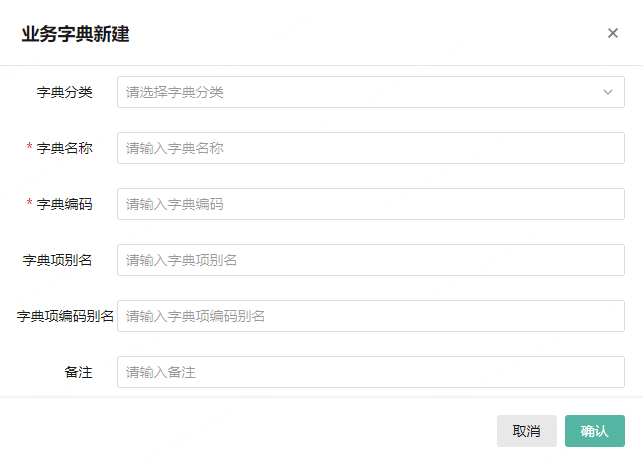This screenshot has width=643, height=464.
Task: Click the 字典项别名 field label
Action: (x=58, y=260)
